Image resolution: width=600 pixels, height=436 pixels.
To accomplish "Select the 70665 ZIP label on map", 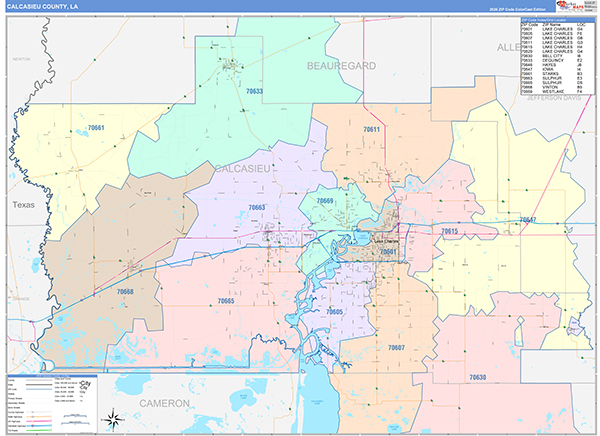I will click(226, 301).
